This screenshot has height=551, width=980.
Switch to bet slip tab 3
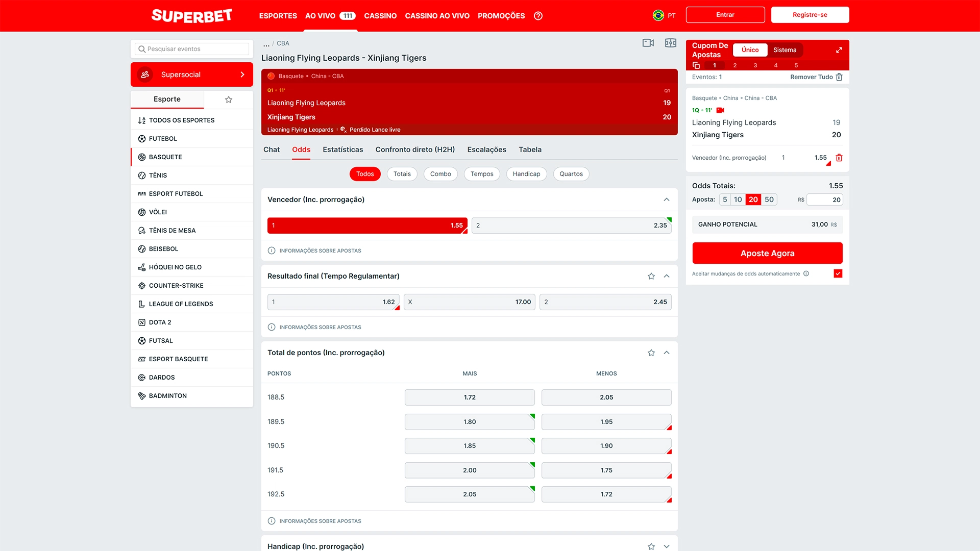755,65
